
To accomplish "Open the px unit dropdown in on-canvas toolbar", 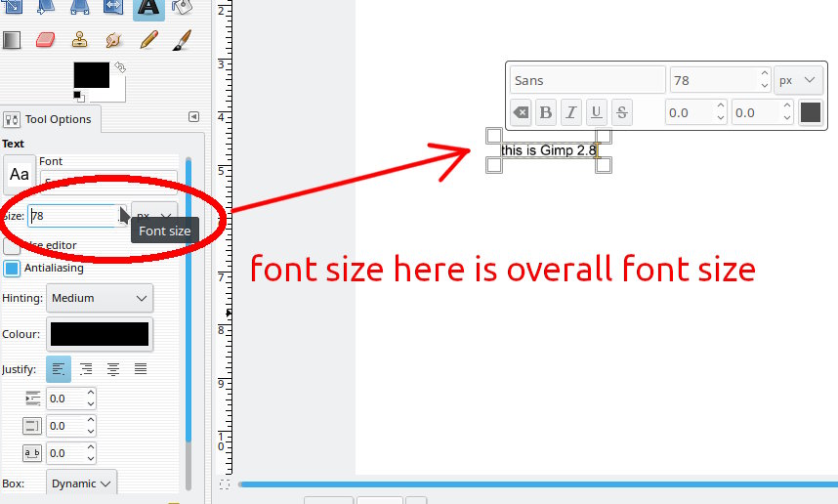I will tap(798, 81).
